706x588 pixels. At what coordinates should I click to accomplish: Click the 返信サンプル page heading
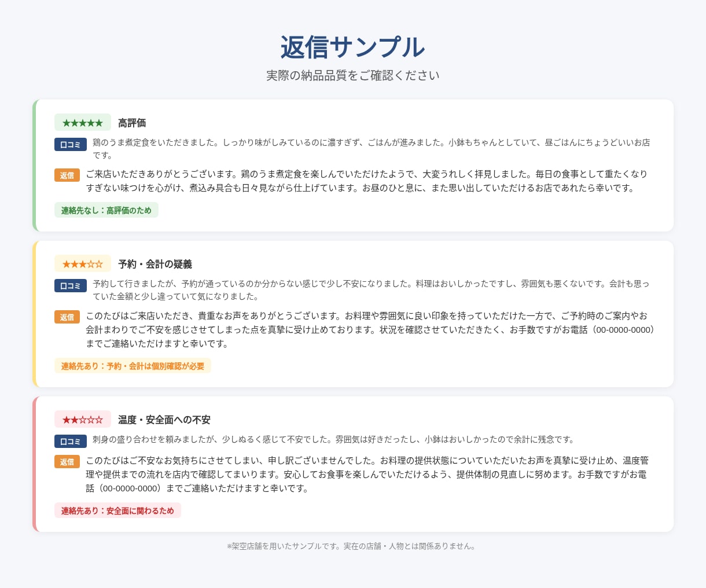point(353,47)
